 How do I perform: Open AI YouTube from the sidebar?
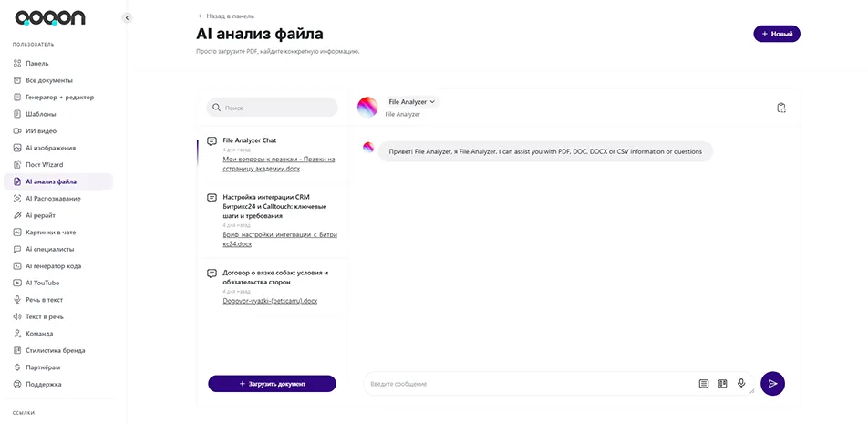click(x=42, y=283)
